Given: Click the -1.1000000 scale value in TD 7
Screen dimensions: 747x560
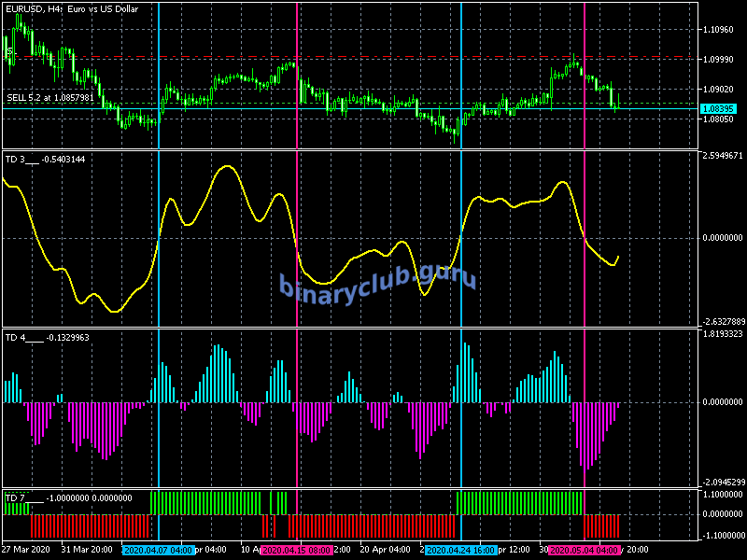Looking at the screenshot, I should 722,535.
